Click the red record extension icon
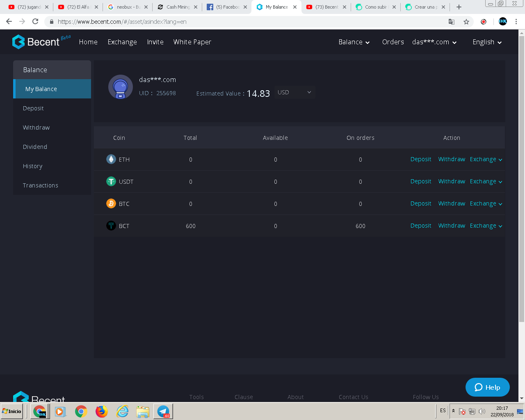 484,22
